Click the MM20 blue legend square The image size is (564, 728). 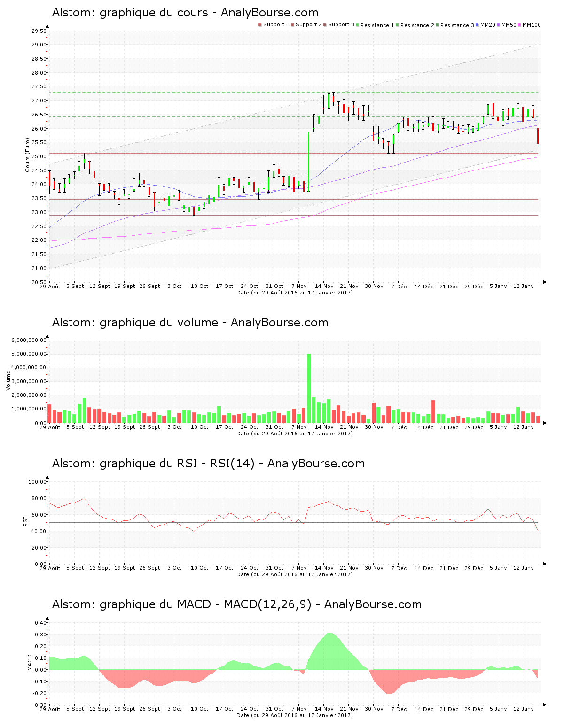(478, 25)
